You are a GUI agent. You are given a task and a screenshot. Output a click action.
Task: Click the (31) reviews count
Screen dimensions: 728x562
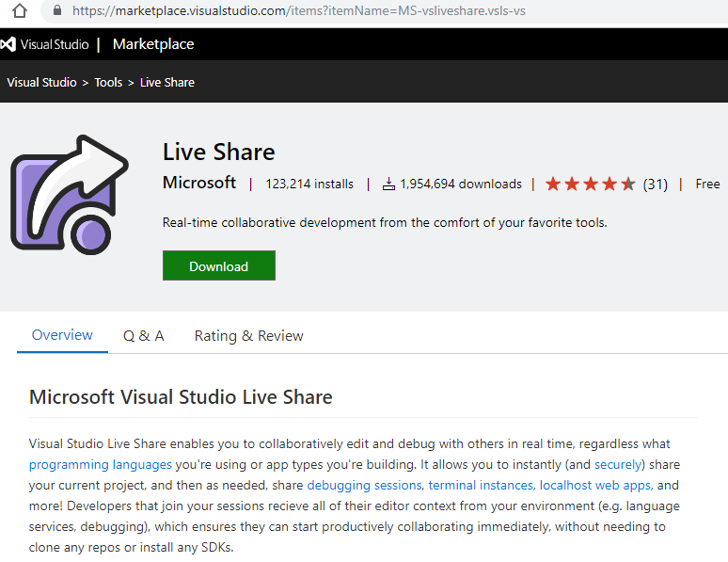click(x=656, y=185)
